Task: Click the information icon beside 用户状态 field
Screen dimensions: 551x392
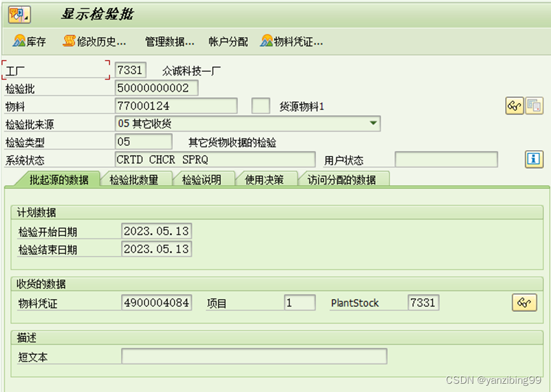Action: point(535,159)
